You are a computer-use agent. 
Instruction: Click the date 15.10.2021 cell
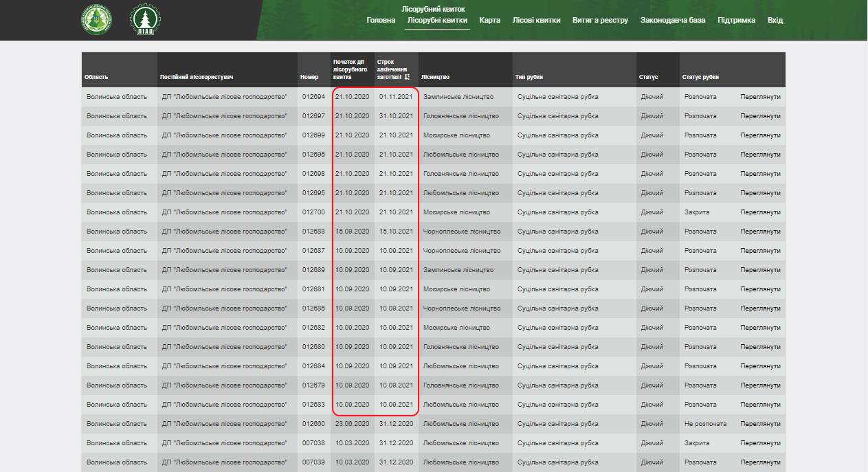(396, 232)
